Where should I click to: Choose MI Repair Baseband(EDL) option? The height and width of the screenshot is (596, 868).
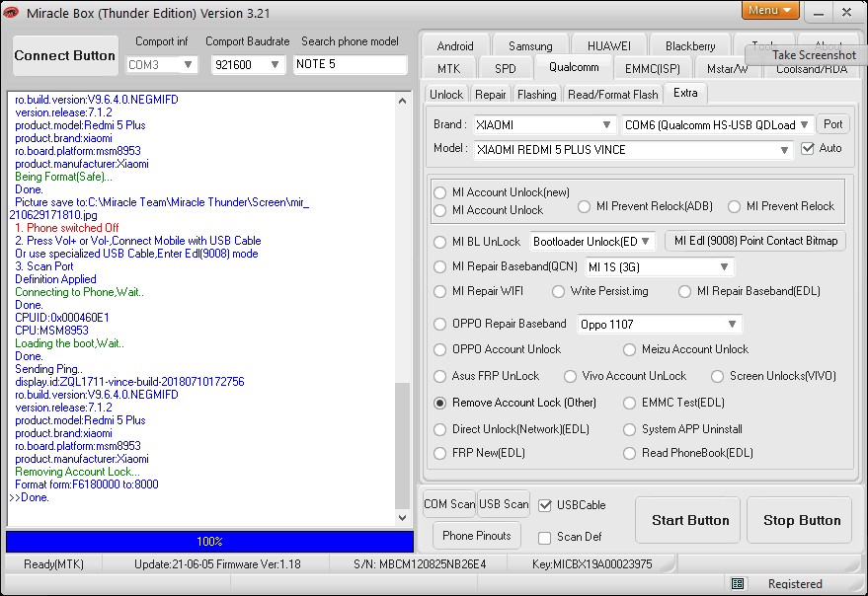(x=684, y=292)
